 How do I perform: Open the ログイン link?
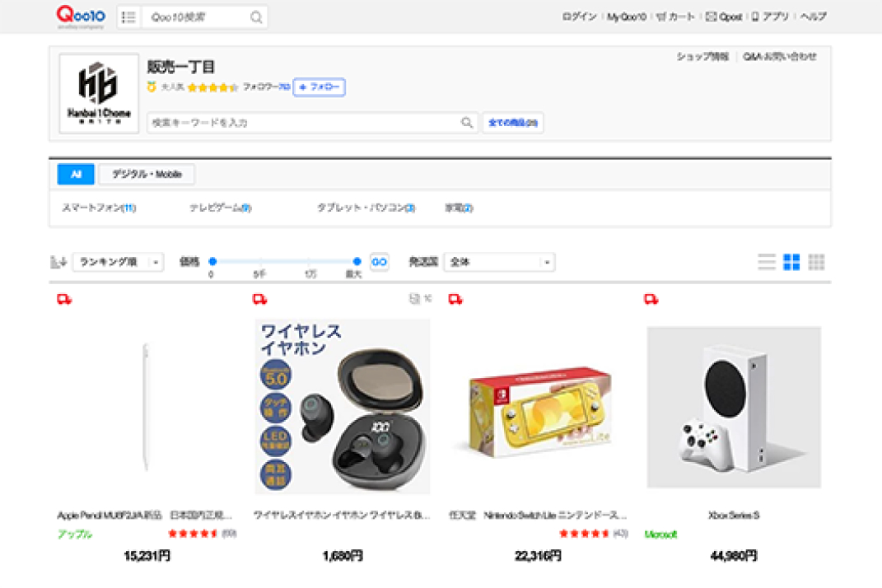click(579, 16)
